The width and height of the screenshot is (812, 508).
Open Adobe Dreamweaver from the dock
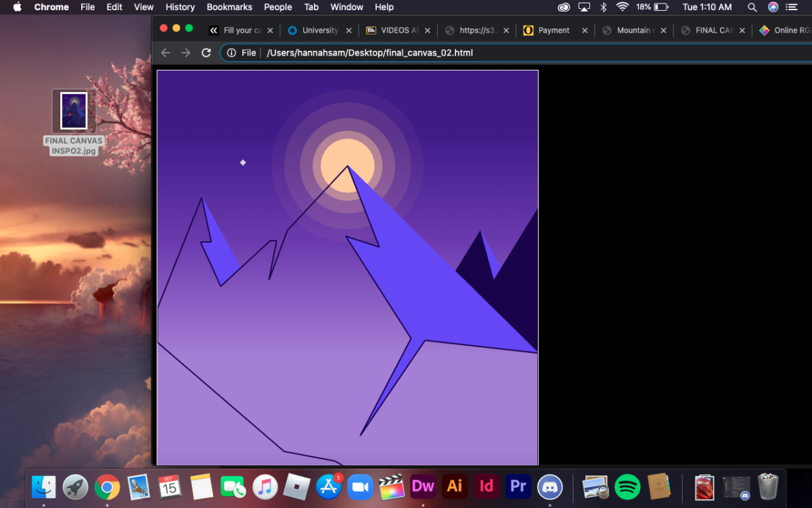(x=423, y=486)
